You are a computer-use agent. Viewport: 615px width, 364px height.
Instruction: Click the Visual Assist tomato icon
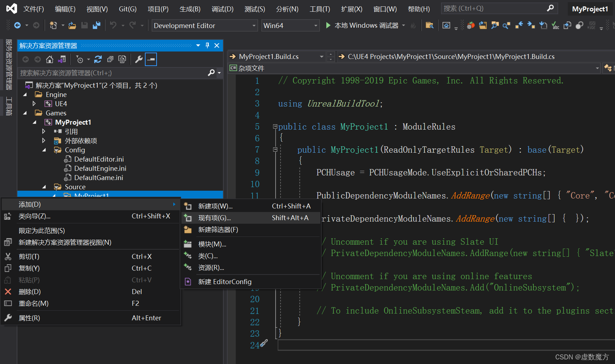point(471,25)
